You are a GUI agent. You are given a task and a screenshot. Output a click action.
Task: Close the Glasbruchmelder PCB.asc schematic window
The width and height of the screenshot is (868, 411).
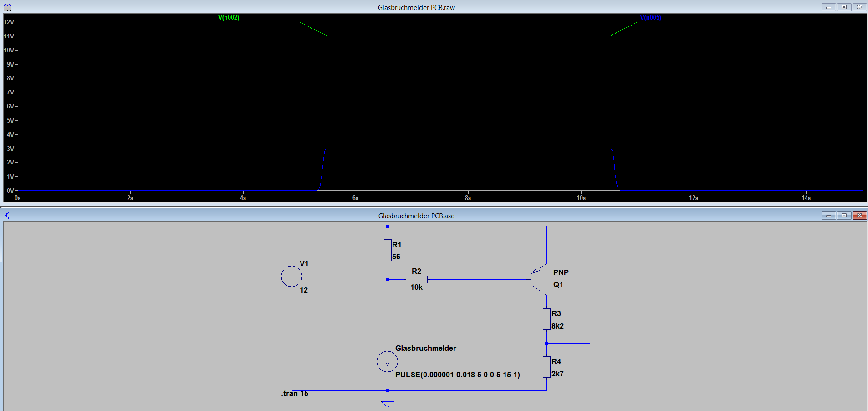pos(859,216)
